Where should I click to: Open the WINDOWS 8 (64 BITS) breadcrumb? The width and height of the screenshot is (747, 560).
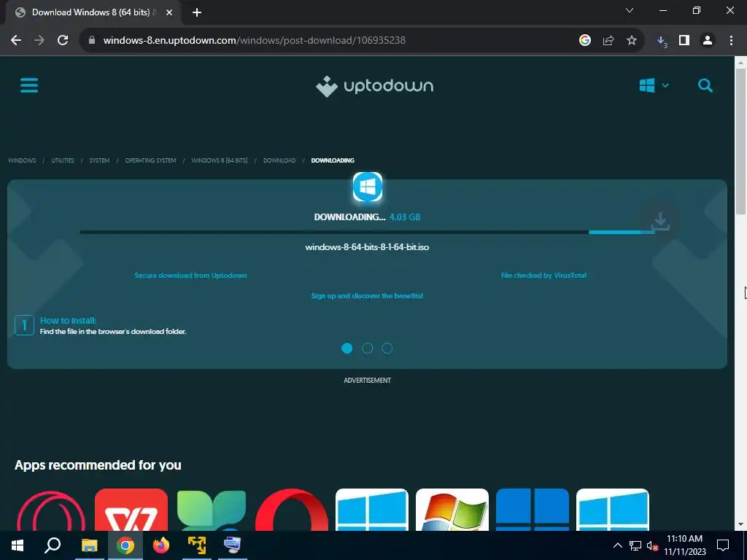[x=220, y=160]
